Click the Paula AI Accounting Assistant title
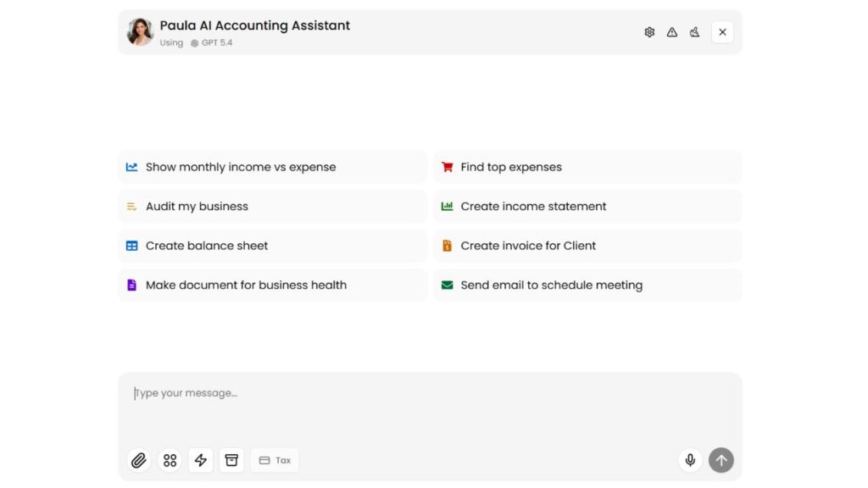The width and height of the screenshot is (868, 488). 254,25
